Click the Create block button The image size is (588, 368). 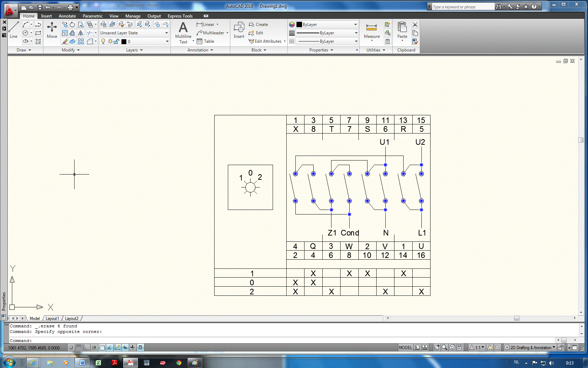coord(258,25)
